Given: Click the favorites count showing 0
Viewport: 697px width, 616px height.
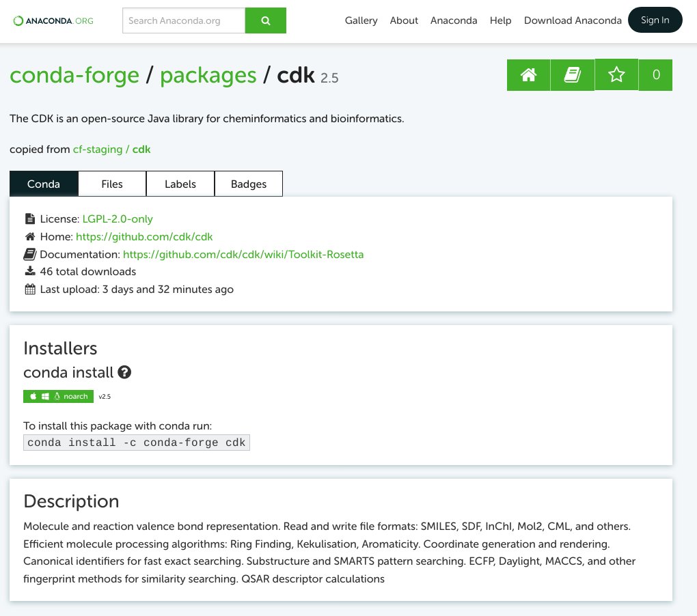Looking at the screenshot, I should [x=656, y=74].
